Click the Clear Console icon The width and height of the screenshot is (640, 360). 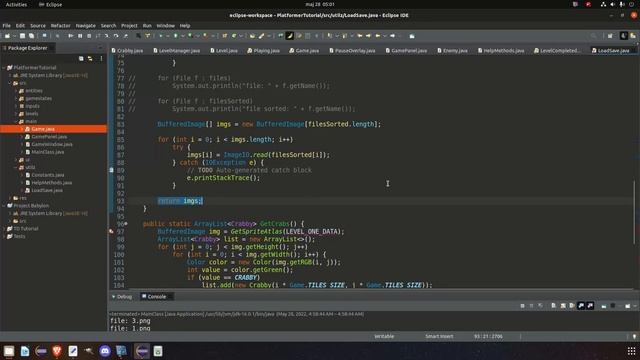553,306
